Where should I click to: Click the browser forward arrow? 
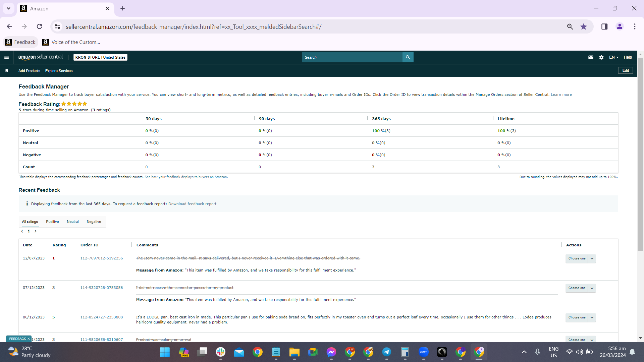coord(24,26)
